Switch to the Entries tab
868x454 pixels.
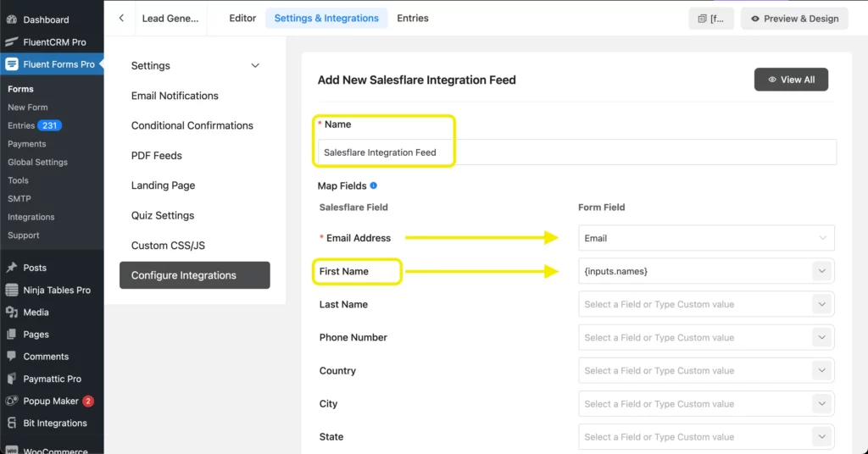click(413, 19)
